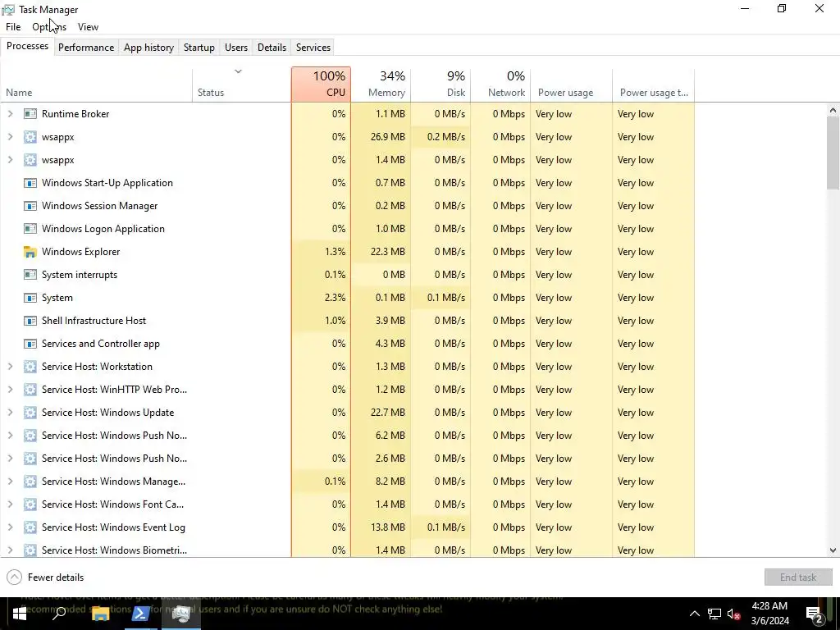Open the Windows Start menu

tap(20, 614)
